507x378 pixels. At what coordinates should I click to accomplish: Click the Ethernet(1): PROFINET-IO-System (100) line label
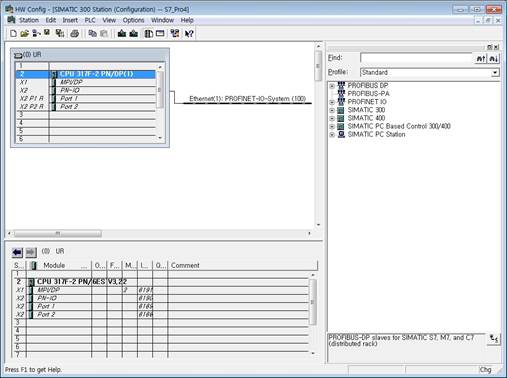point(248,99)
